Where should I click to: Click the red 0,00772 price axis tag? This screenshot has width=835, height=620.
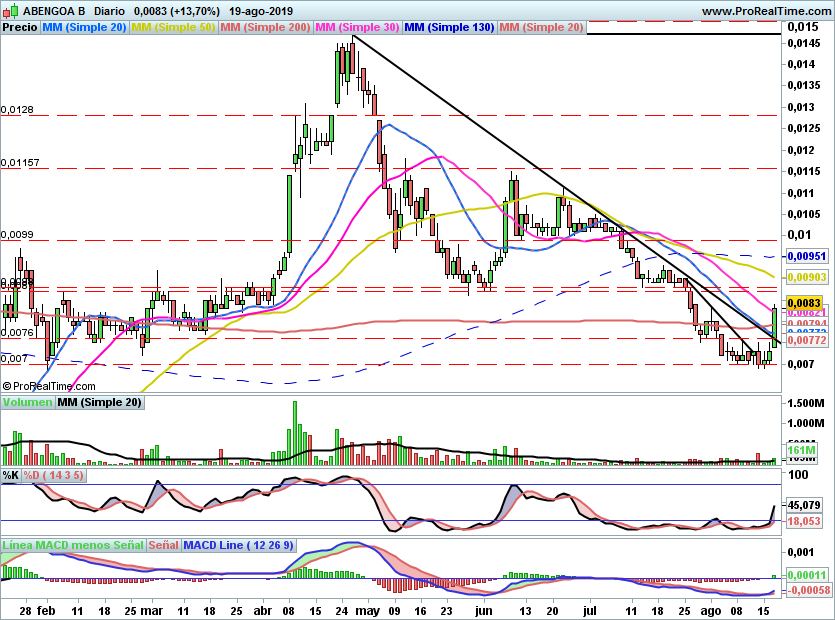point(807,340)
